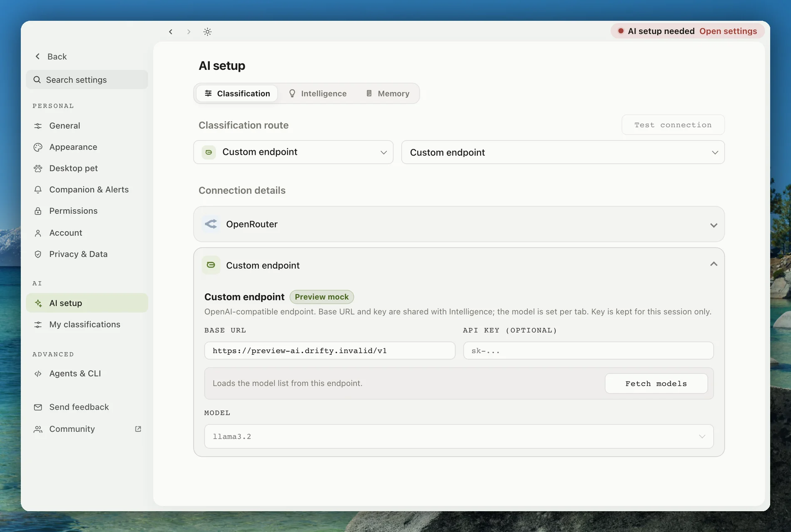The image size is (791, 532).
Task: Open General settings
Action: [87, 126]
